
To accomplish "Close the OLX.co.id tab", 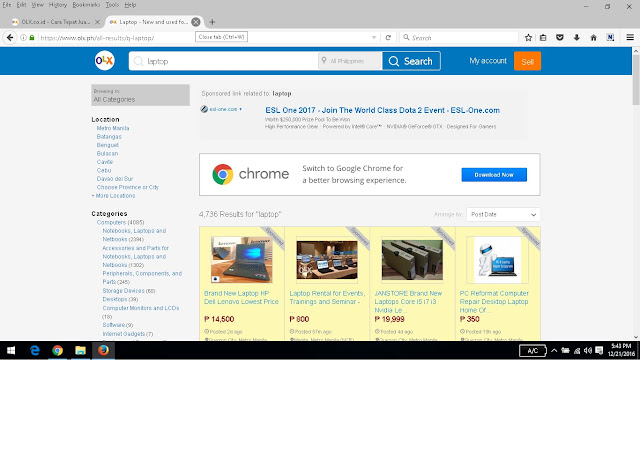I will [x=97, y=22].
